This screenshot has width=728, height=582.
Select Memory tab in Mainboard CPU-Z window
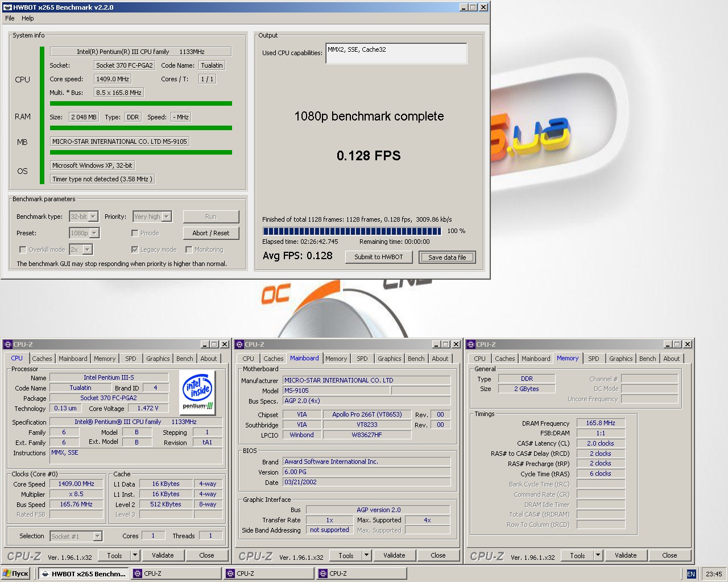[336, 359]
